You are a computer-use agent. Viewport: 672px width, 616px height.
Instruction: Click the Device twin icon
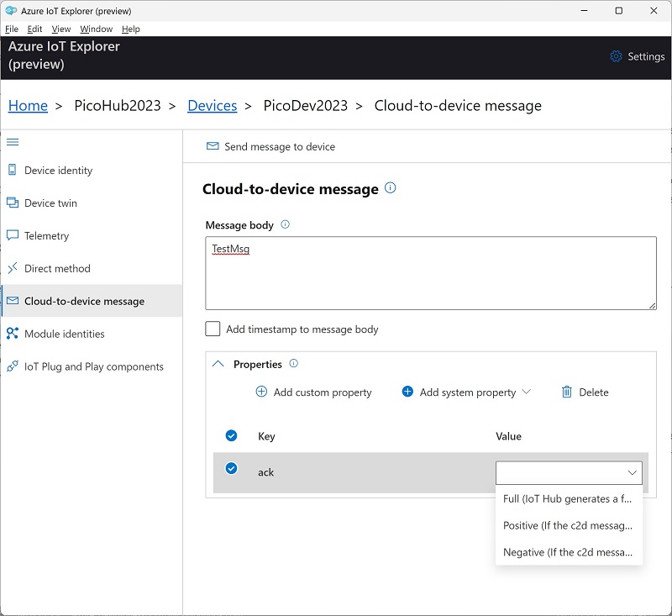pyautogui.click(x=13, y=203)
